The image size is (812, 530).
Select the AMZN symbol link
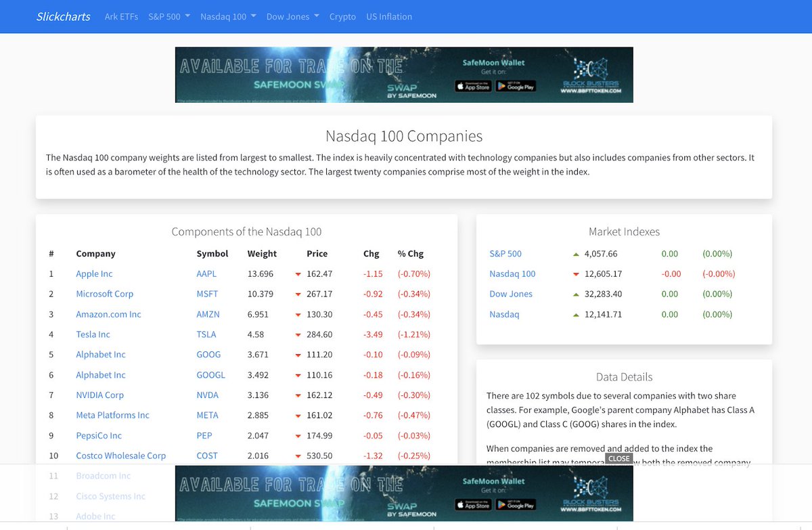[208, 314]
